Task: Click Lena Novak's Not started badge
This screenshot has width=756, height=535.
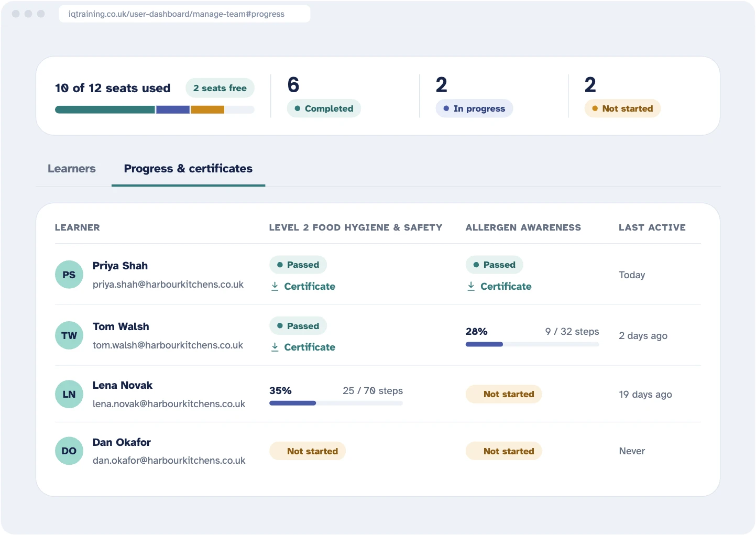Action: click(x=504, y=394)
